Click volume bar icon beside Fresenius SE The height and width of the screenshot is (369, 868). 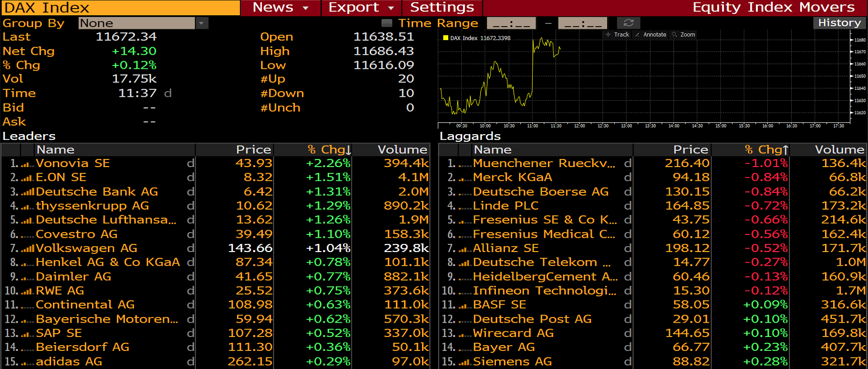pyautogui.click(x=465, y=221)
